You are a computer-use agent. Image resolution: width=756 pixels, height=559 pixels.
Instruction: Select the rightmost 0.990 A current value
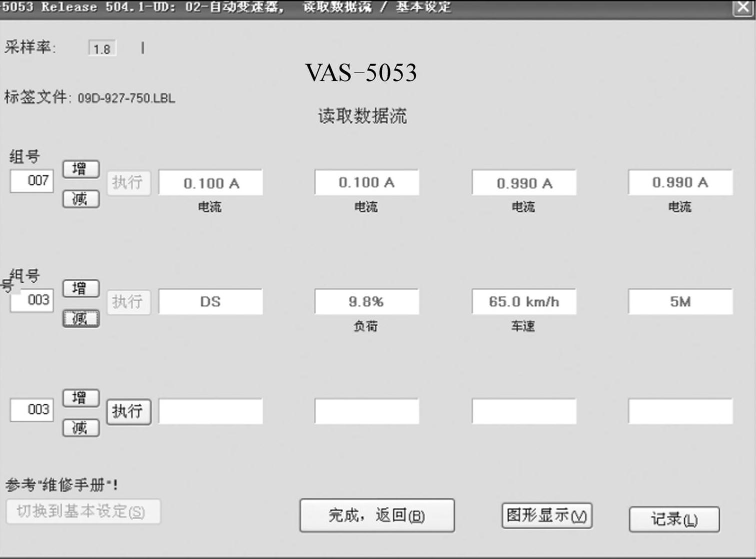click(x=680, y=183)
